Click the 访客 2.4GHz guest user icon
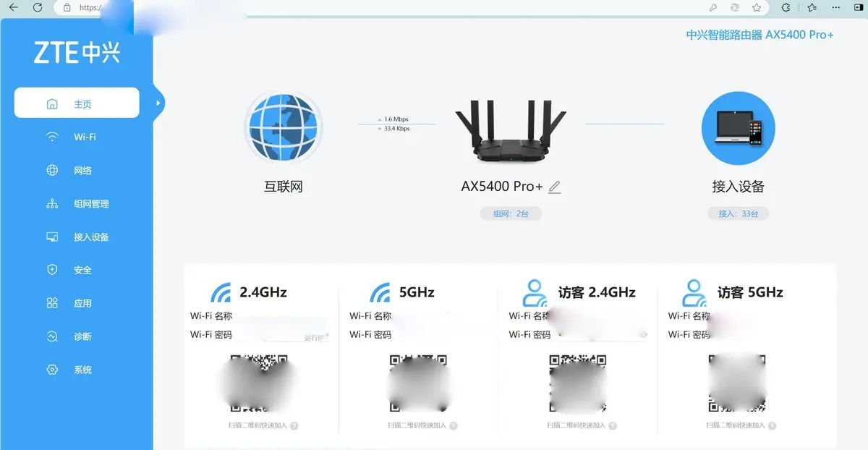This screenshot has height=450, width=868. [x=535, y=292]
